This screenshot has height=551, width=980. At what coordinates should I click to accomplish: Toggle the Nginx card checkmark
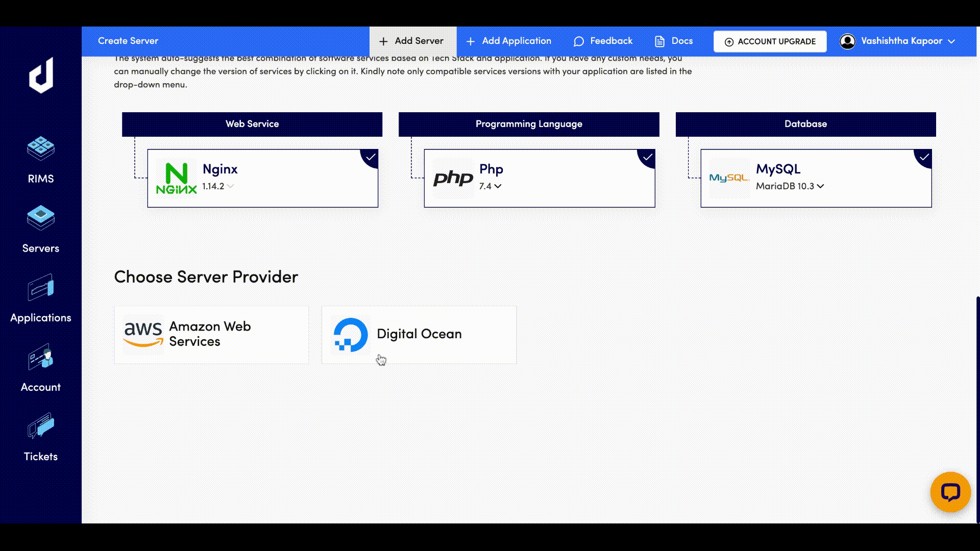(x=370, y=157)
